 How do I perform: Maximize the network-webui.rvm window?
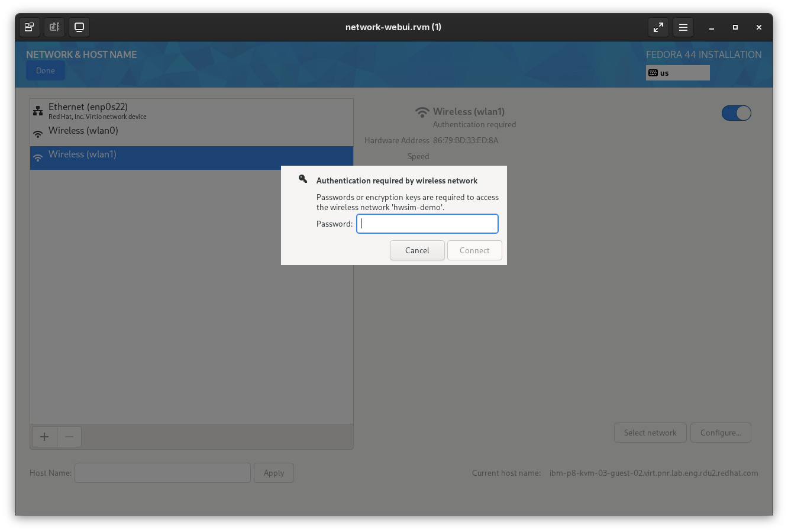pos(735,27)
